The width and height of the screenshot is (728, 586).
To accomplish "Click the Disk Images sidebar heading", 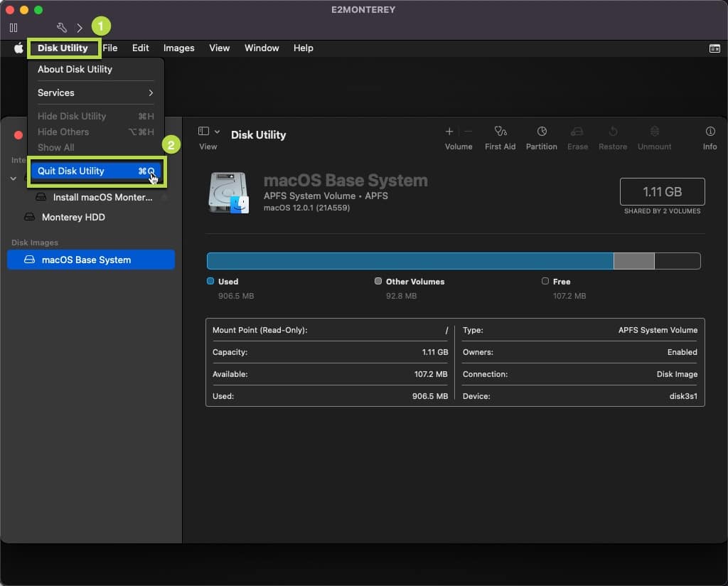I will click(x=35, y=243).
